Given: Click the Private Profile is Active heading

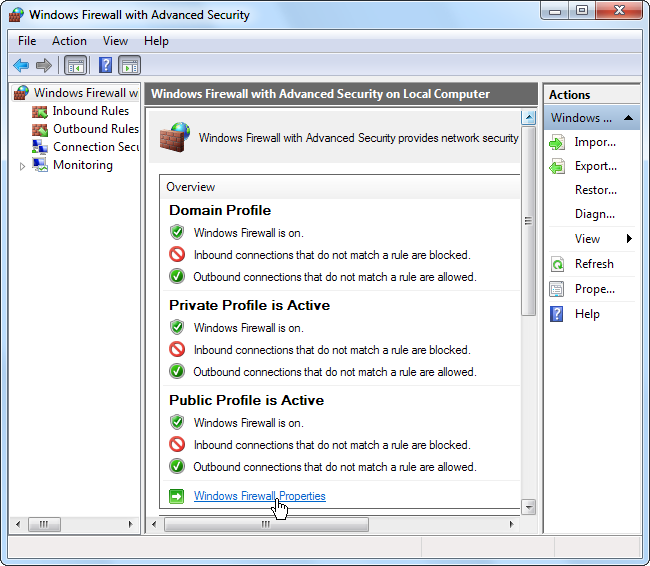Looking at the screenshot, I should click(x=250, y=305).
